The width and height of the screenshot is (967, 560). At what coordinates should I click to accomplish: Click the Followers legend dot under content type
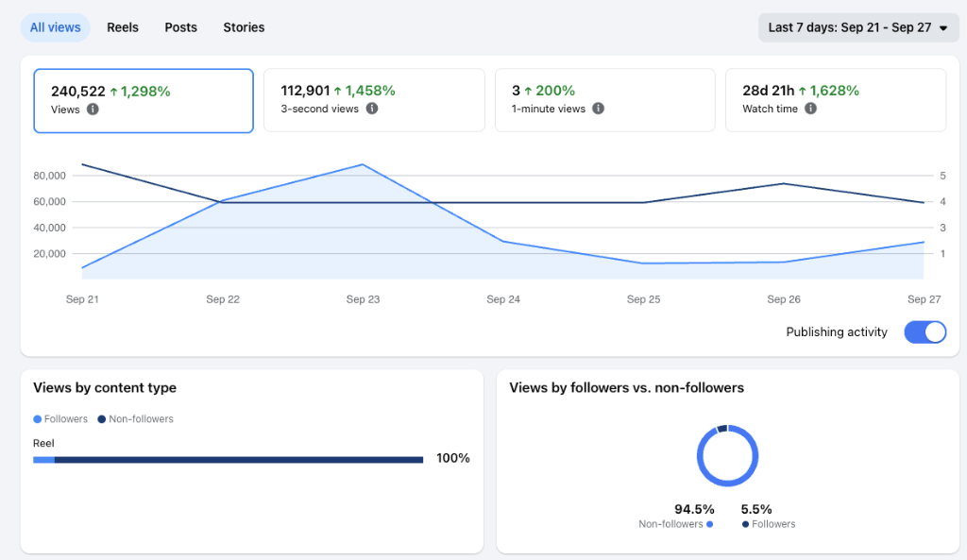pyautogui.click(x=38, y=419)
